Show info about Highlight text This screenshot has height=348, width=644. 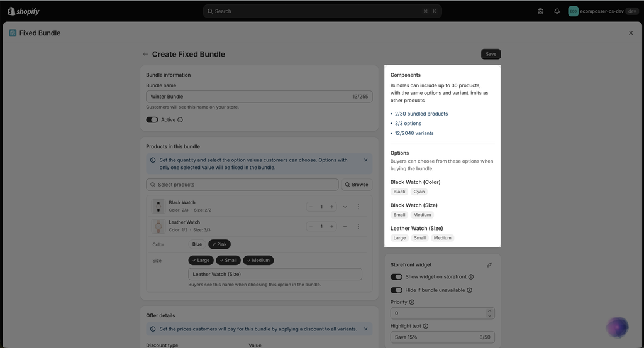(x=426, y=326)
